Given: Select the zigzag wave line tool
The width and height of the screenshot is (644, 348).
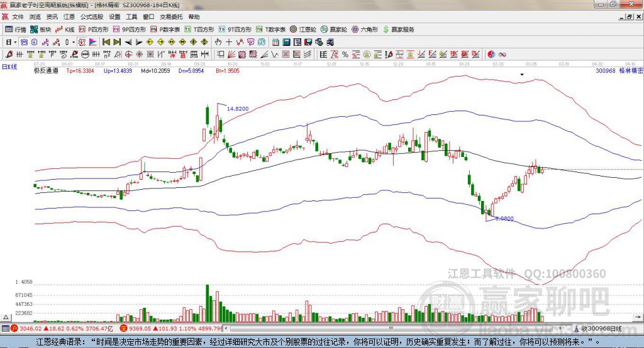Looking at the screenshot, I should click(275, 54).
